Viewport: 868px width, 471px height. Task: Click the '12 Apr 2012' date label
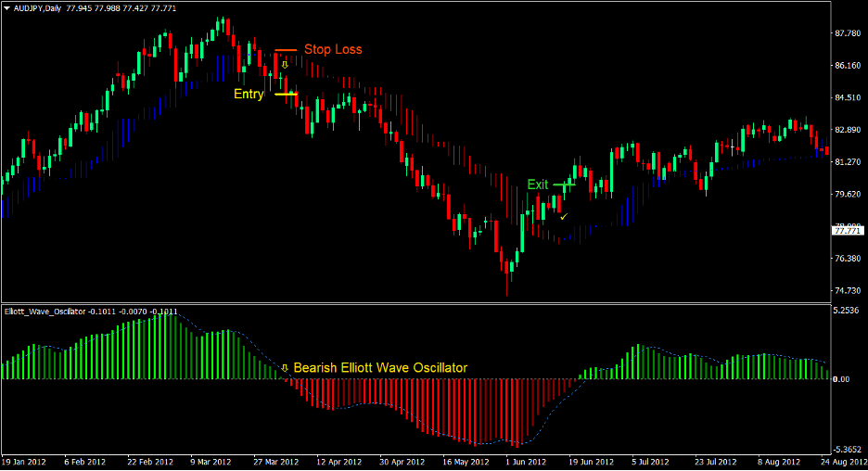point(338,462)
